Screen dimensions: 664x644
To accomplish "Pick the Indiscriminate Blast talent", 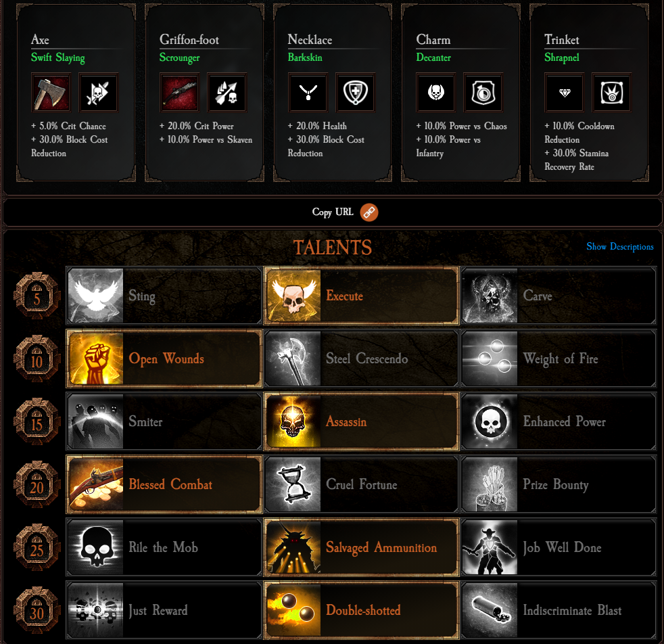I will point(558,610).
